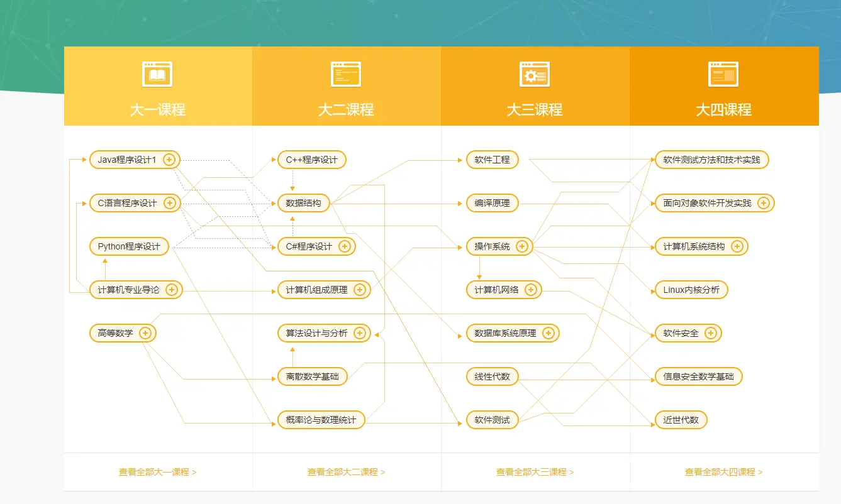Click the 算法设计与分析 label text
The width and height of the screenshot is (841, 504).
[x=316, y=333]
